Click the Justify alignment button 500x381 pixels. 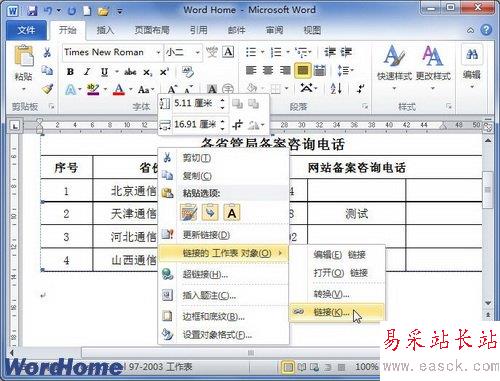[x=303, y=70]
